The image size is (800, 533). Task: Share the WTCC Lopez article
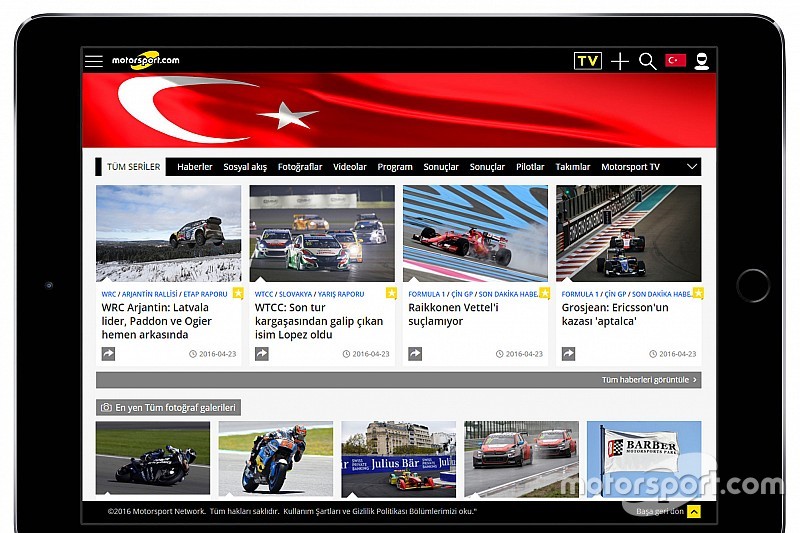pos(262,353)
